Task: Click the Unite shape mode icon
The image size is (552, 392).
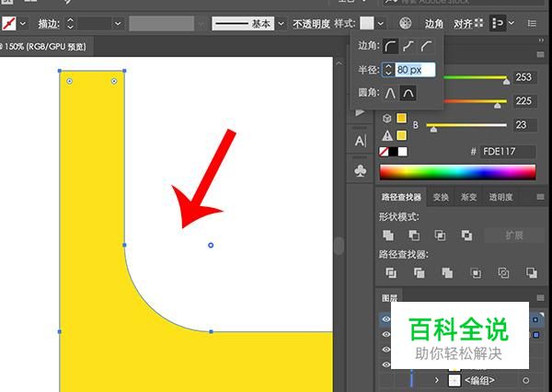Action: (388, 235)
